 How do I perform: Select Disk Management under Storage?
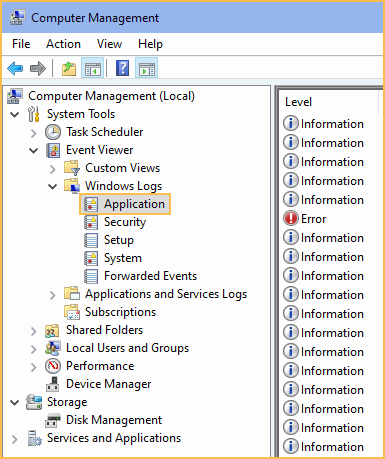(114, 420)
